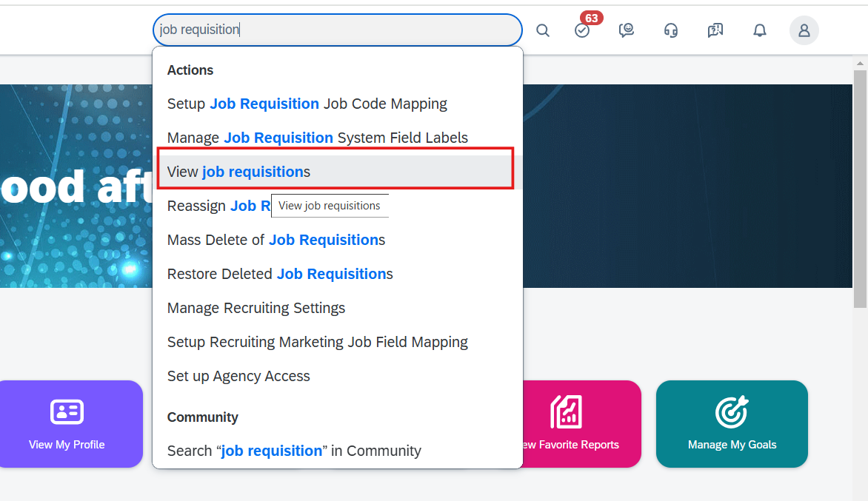Click "Set up Agency Access" action
This screenshot has height=501, width=868.
click(238, 375)
